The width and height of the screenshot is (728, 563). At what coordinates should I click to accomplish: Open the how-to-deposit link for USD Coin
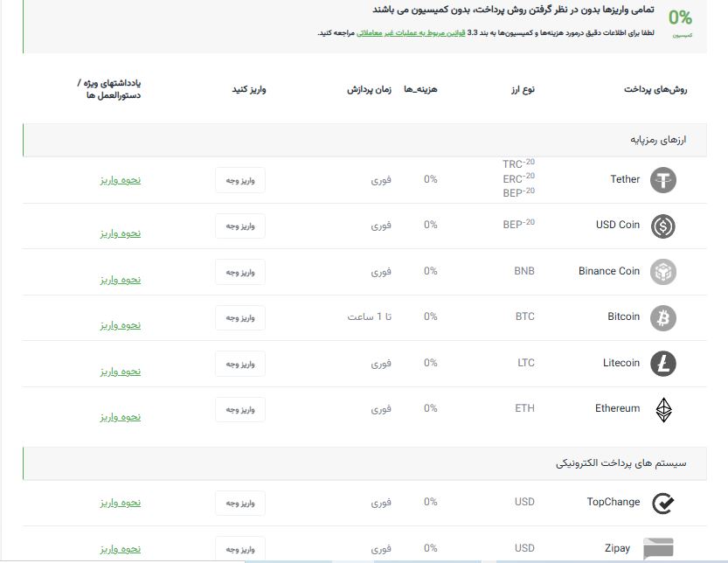121,233
